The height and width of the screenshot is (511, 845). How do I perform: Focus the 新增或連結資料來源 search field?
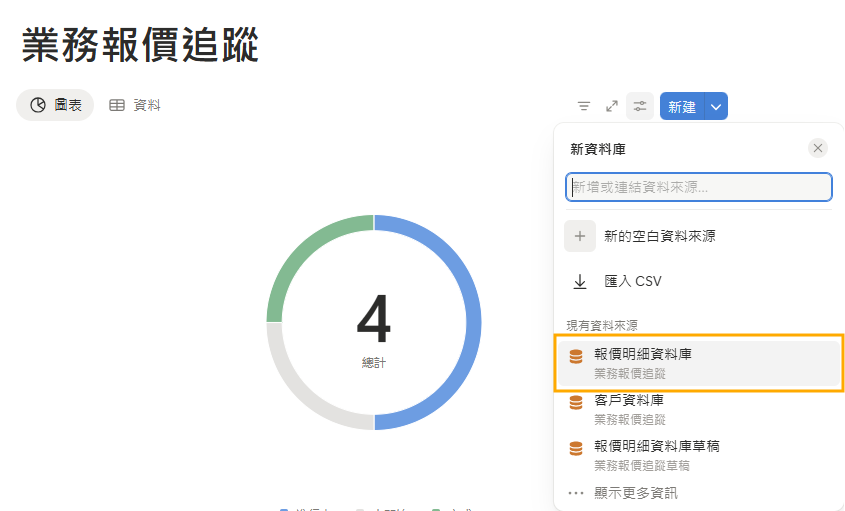click(x=698, y=187)
